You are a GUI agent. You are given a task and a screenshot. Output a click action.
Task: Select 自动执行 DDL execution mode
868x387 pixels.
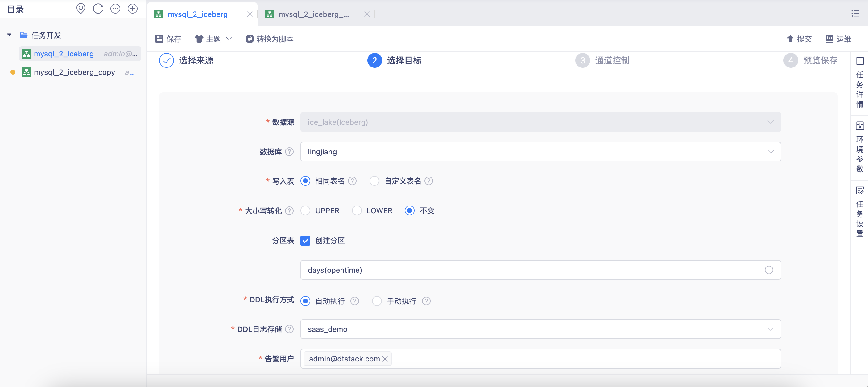coord(305,301)
